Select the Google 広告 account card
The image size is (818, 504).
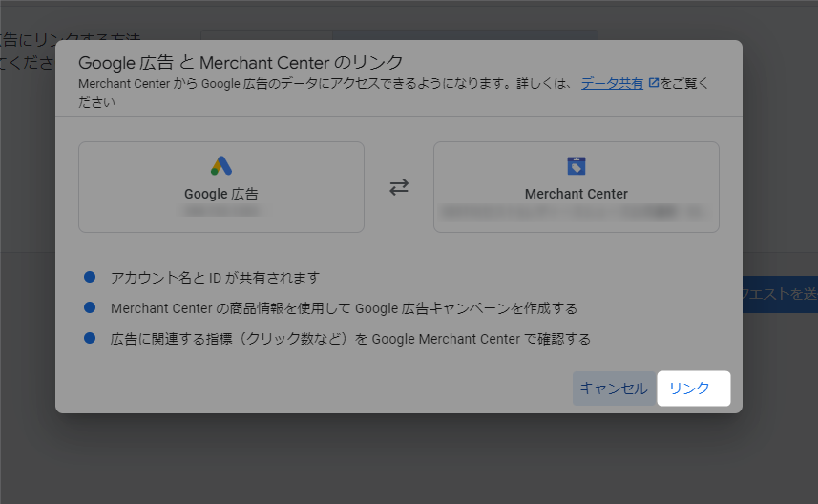(x=221, y=187)
